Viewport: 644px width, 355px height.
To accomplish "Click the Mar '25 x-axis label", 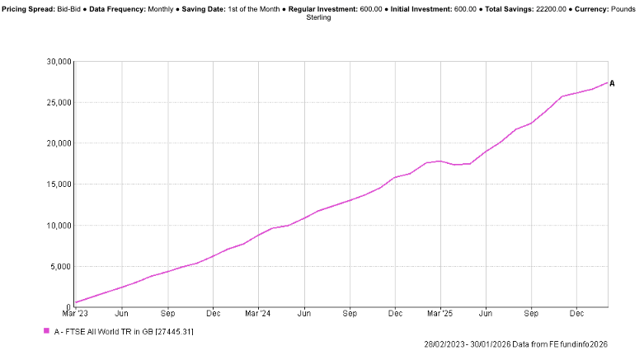I will click(440, 314).
